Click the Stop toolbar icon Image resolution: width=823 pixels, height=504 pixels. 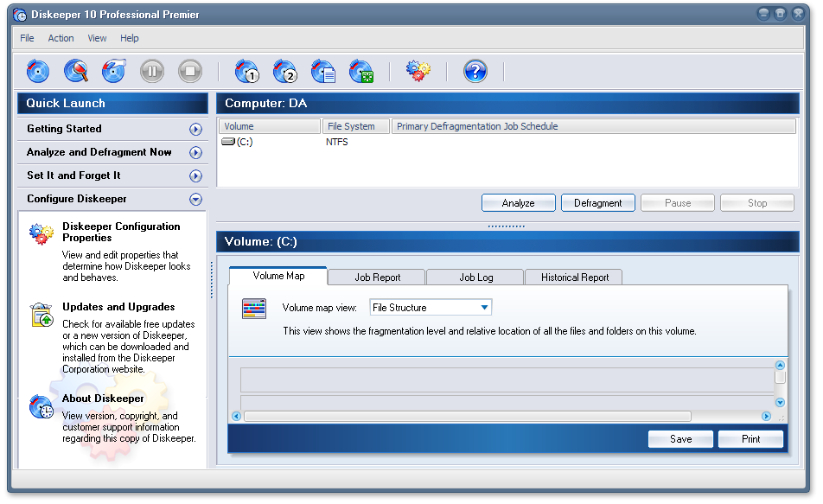(x=190, y=71)
